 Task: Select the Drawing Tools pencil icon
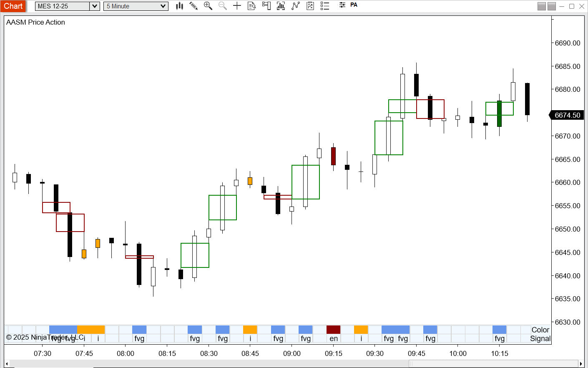(193, 6)
